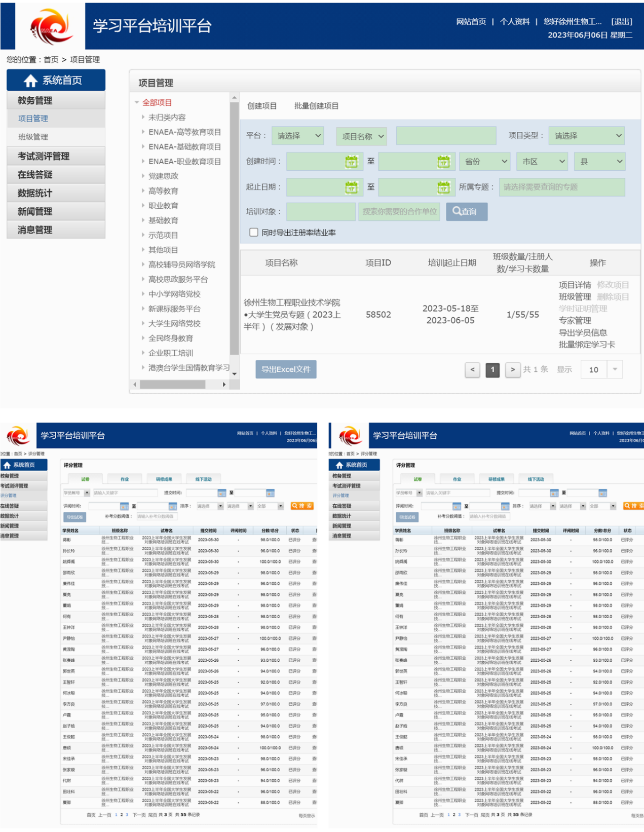Open the start-stop date beginning calendar icon
This screenshot has width=644, height=832.
point(351,187)
